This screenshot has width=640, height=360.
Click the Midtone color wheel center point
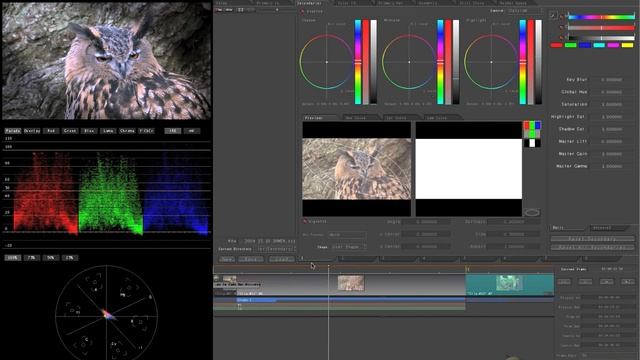[409, 62]
